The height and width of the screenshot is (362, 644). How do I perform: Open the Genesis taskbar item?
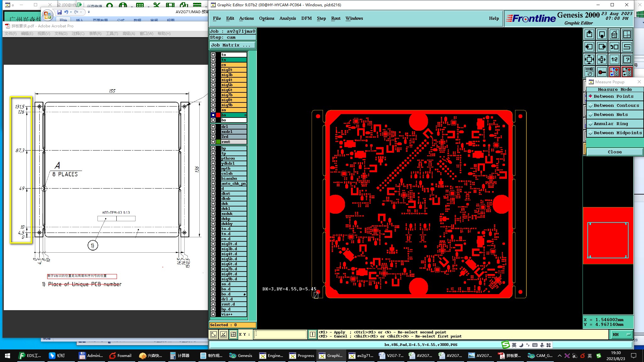point(241,355)
